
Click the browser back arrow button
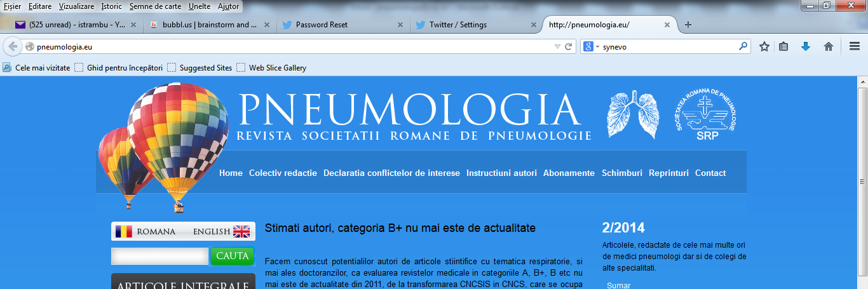point(13,46)
